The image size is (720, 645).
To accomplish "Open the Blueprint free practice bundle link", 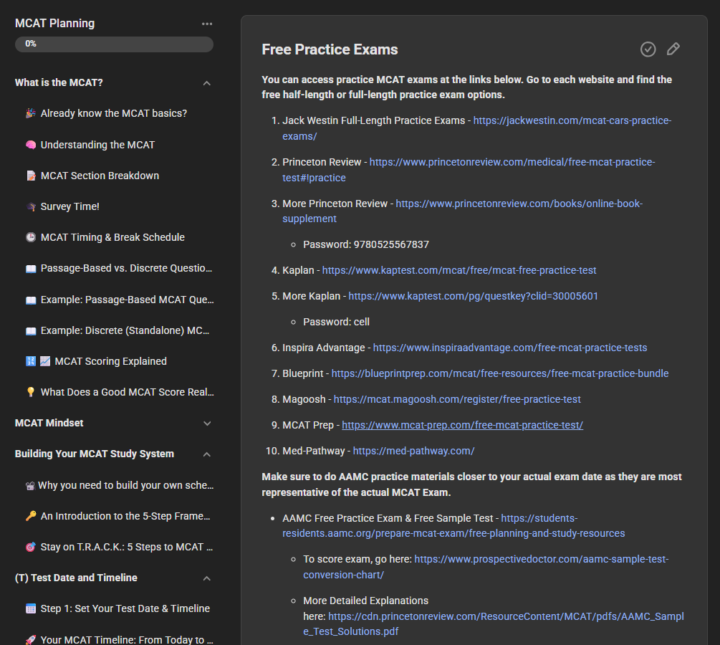I will [x=500, y=374].
